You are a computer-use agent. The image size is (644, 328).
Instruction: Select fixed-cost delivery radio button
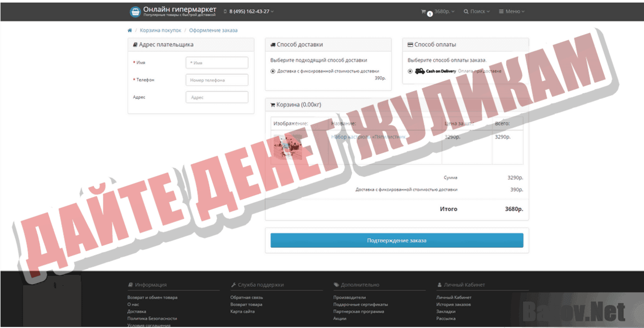pos(273,71)
